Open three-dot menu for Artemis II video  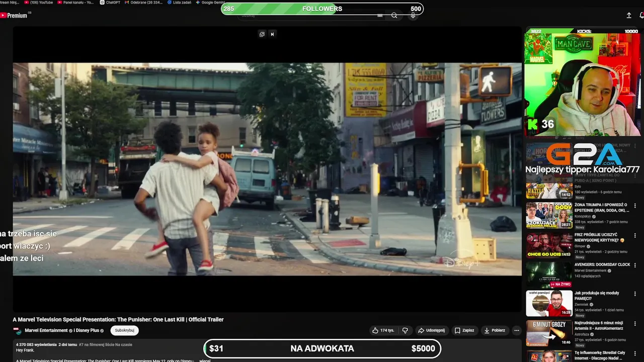(635, 323)
